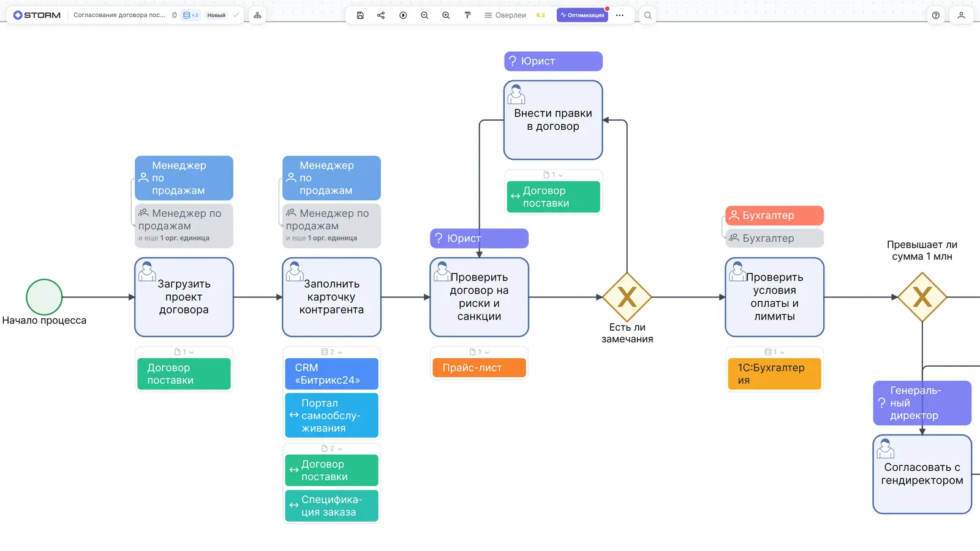Click user icon in 'Заполнить карточку контрагента' task

click(x=295, y=271)
